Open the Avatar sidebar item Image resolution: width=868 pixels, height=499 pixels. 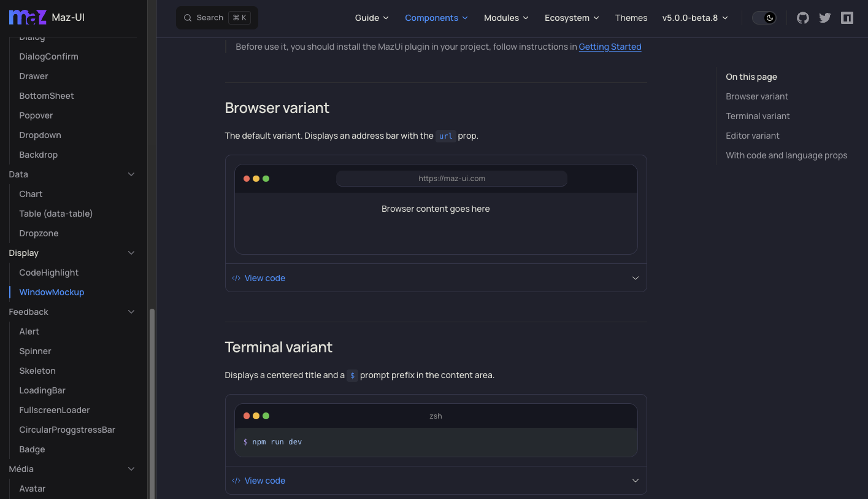coord(33,489)
